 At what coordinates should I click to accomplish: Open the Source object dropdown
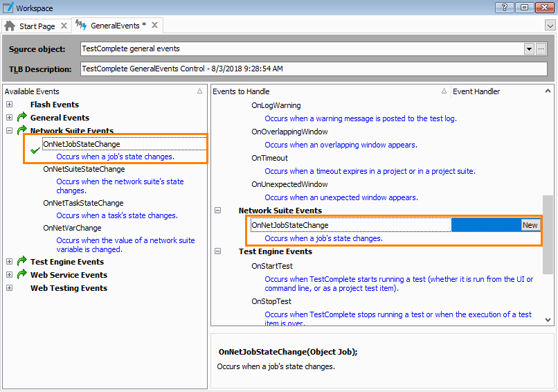pyautogui.click(x=529, y=49)
